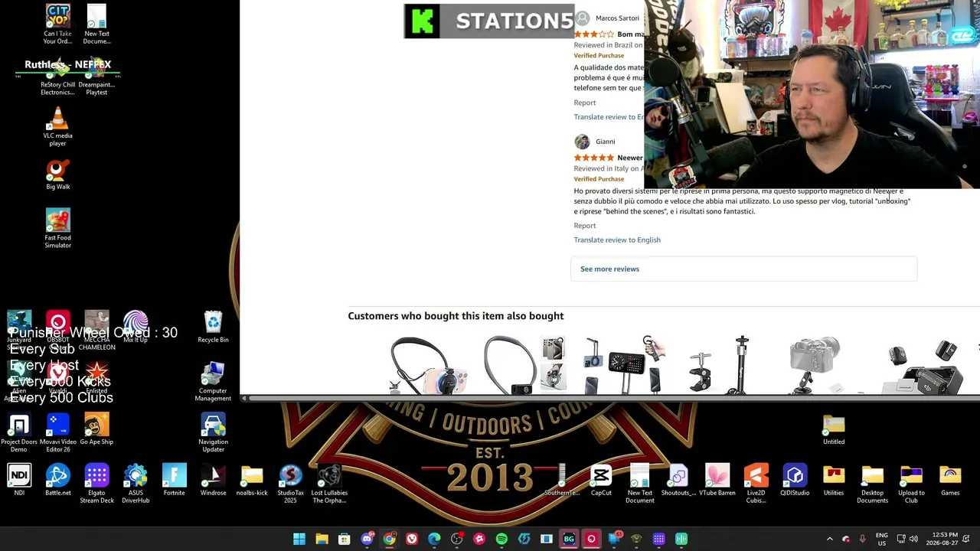Open the Utilities folder
Viewport: 980px width, 551px height.
[x=834, y=480]
